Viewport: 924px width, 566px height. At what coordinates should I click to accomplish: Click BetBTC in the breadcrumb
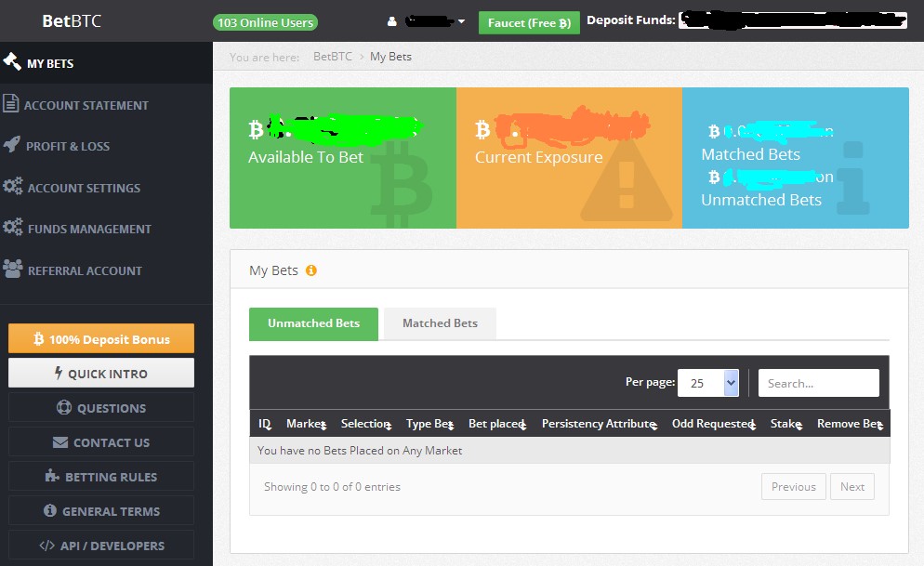coord(333,57)
